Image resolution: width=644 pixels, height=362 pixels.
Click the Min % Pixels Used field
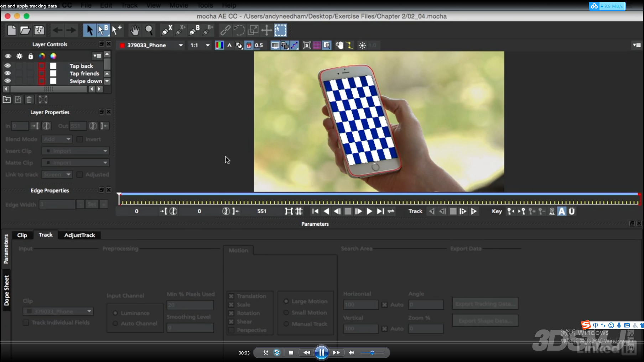point(190,305)
